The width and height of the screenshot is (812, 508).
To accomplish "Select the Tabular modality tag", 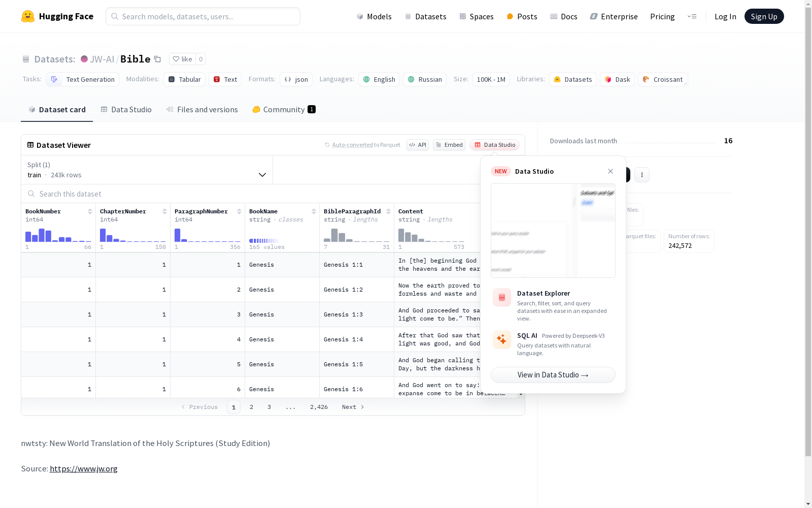I will [184, 79].
